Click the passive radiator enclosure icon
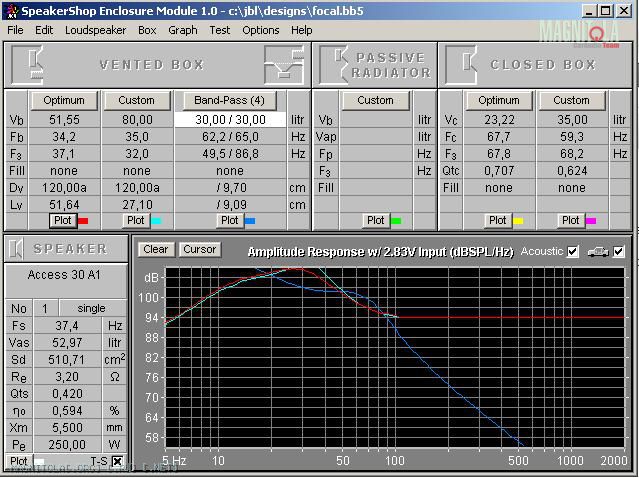The height and width of the screenshot is (478, 639). coord(334,65)
